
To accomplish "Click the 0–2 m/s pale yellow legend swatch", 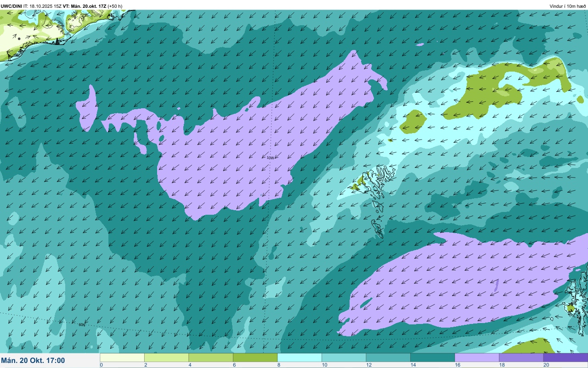I will coord(122,357).
